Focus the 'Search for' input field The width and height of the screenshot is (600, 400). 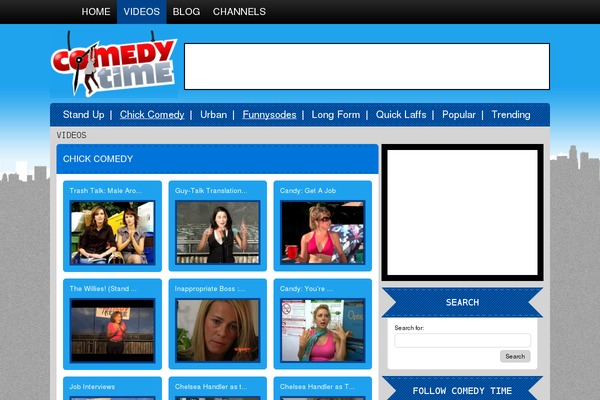click(462, 340)
